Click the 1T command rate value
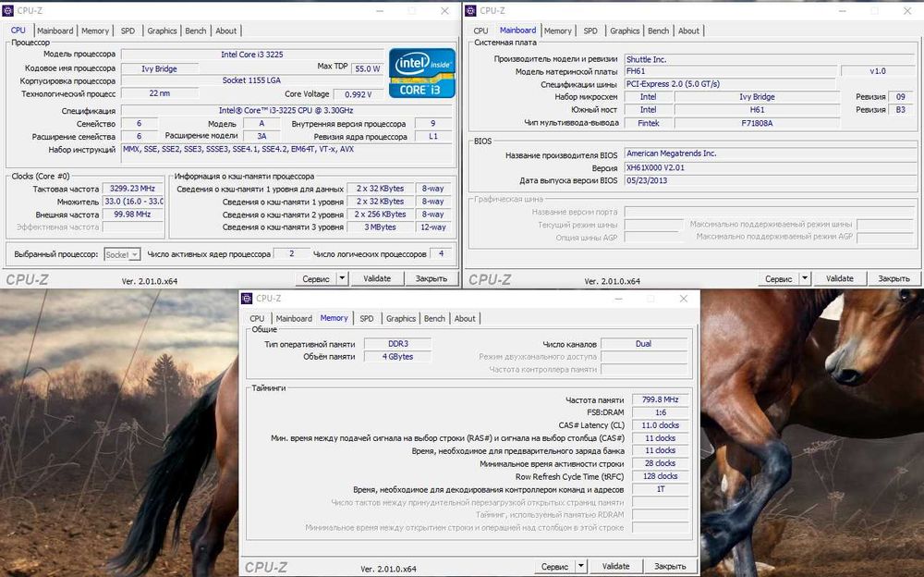The height and width of the screenshot is (577, 924). (x=660, y=490)
